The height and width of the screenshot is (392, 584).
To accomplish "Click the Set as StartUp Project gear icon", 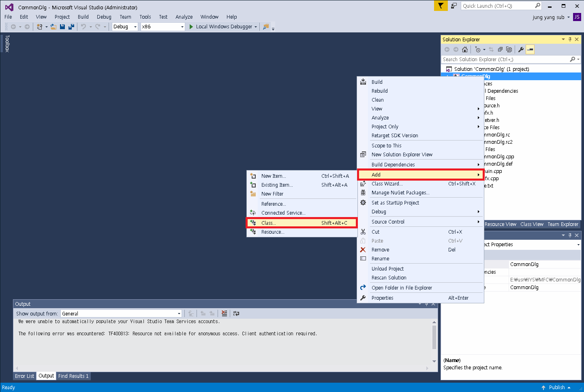I will point(363,203).
